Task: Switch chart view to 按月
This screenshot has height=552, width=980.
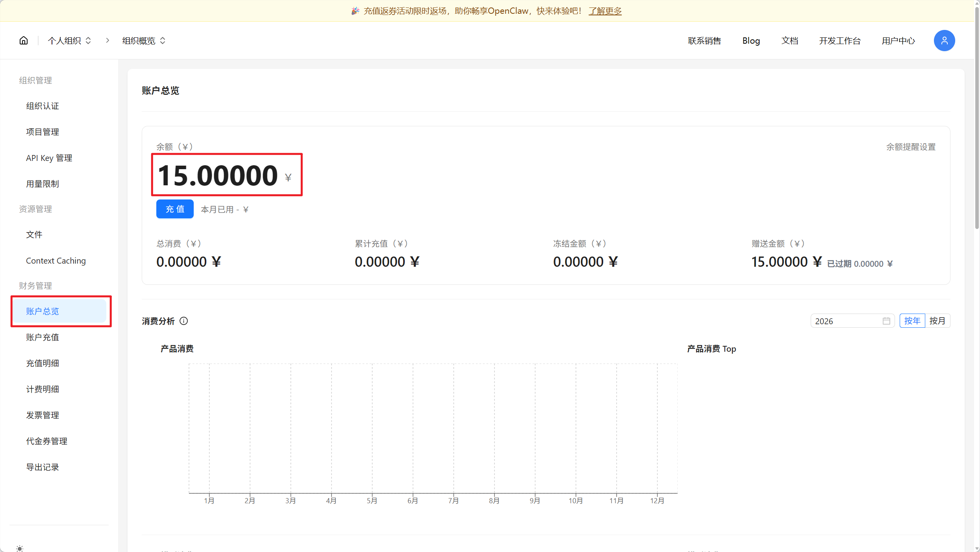Action: pos(937,321)
